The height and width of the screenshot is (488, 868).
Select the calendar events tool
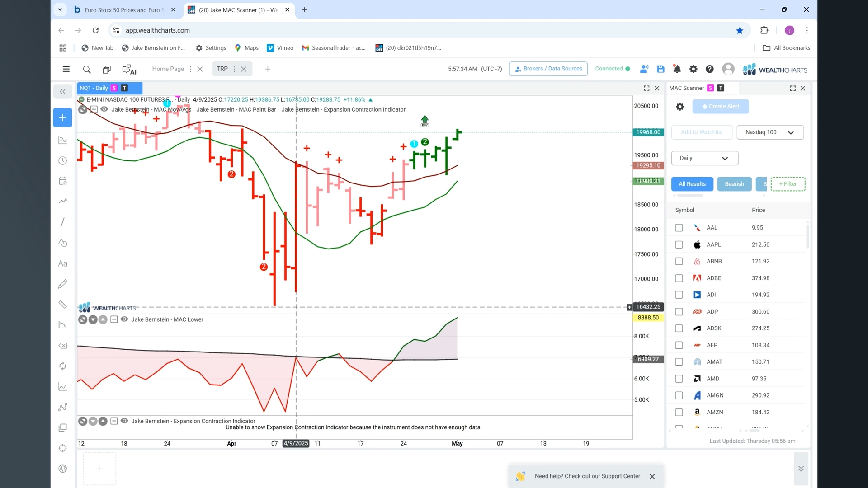62,181
